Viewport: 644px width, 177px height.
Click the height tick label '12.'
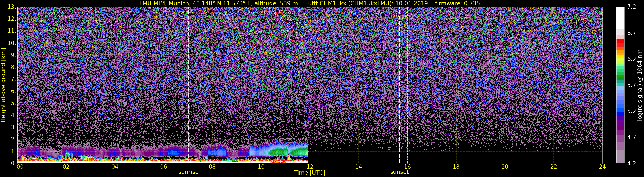click(12, 19)
